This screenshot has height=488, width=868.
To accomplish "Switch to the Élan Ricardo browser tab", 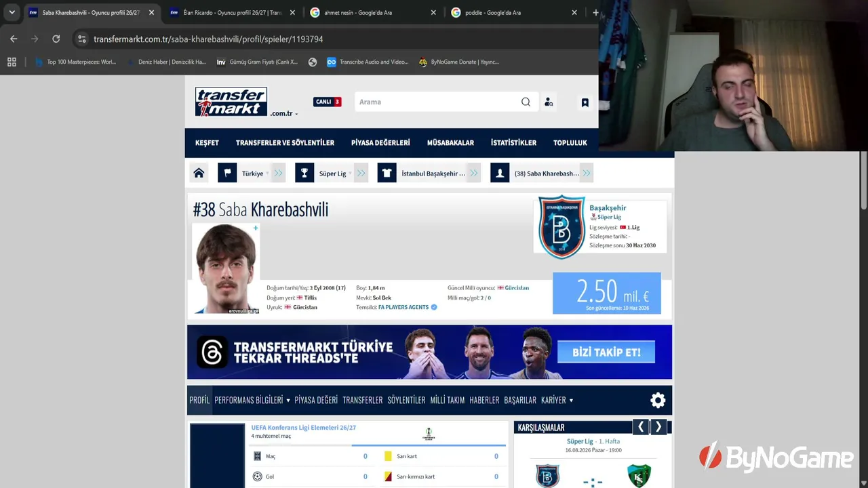I will pyautogui.click(x=233, y=12).
